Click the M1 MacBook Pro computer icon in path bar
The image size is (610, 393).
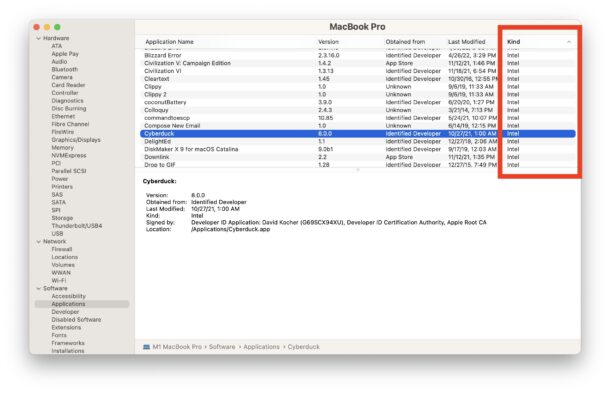(x=146, y=347)
